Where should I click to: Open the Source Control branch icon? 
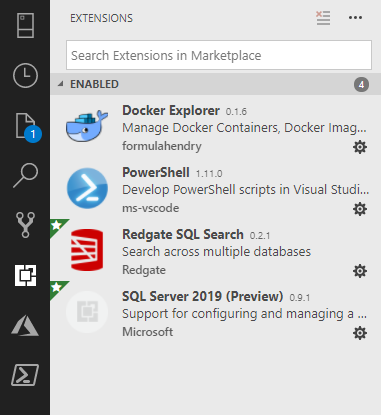[25, 225]
